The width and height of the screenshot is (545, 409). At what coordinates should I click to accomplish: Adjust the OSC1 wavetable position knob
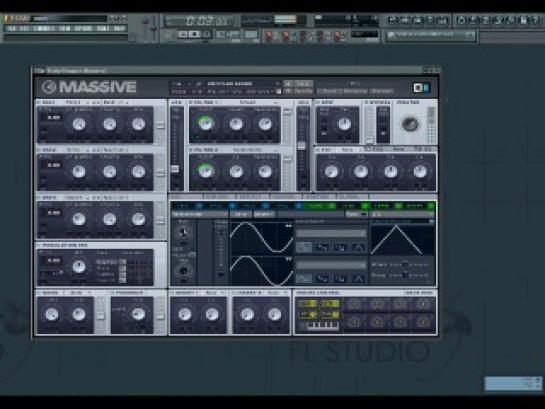pyautogui.click(x=79, y=124)
